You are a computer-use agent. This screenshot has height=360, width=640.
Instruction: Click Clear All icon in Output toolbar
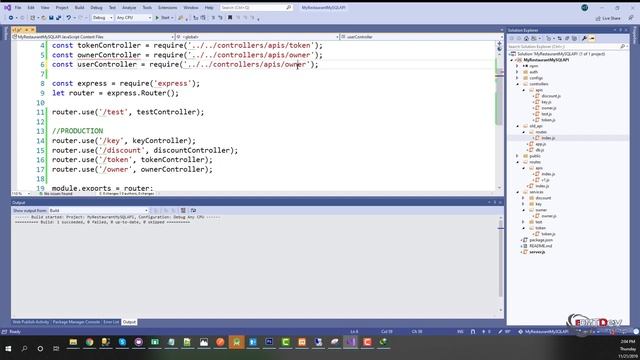pos(183,211)
